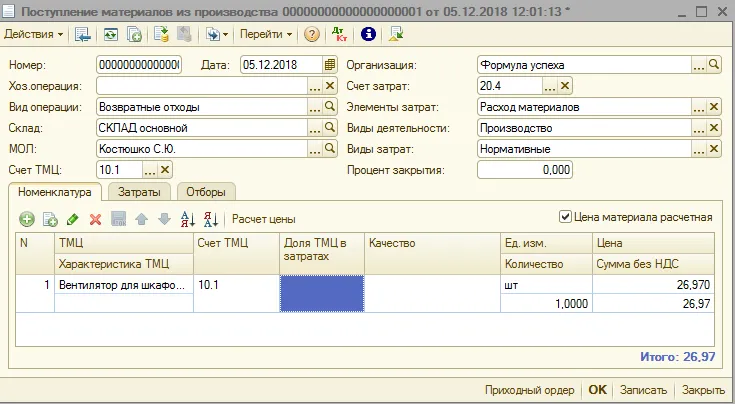Click the Записать button
Screen dimensions: 735x404
(643, 390)
